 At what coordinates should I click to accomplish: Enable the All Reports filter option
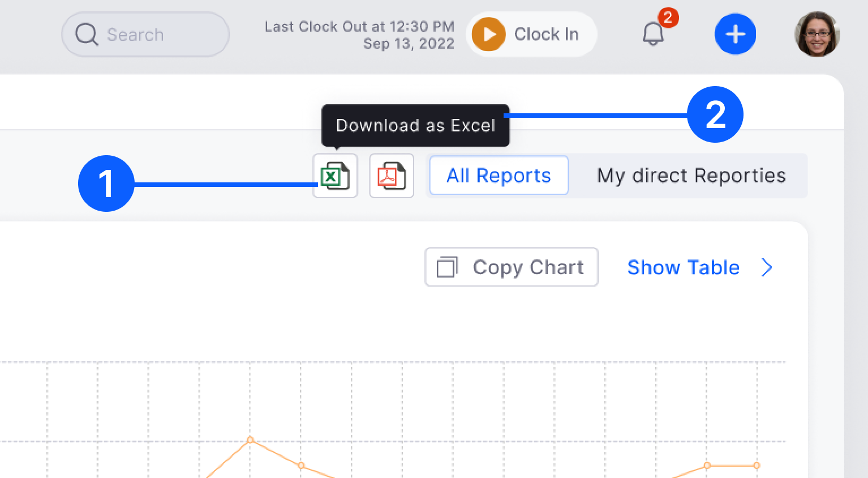point(498,176)
